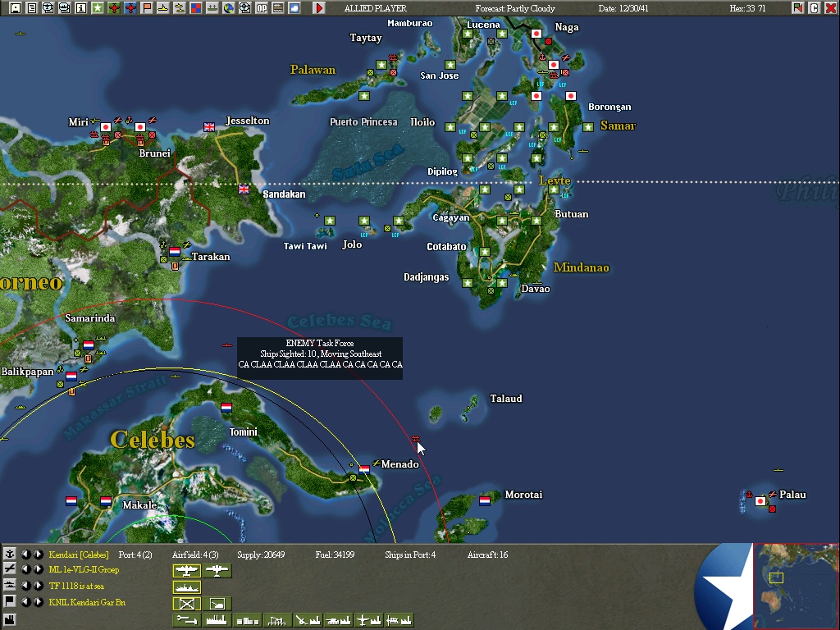Click the aircraft factory icon in bottom row
This screenshot has width=840, height=630.
tap(368, 620)
